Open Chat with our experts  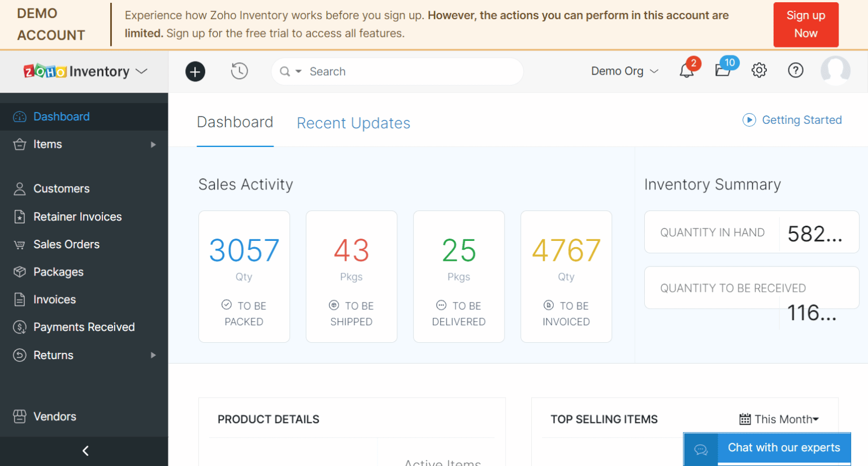(784, 447)
